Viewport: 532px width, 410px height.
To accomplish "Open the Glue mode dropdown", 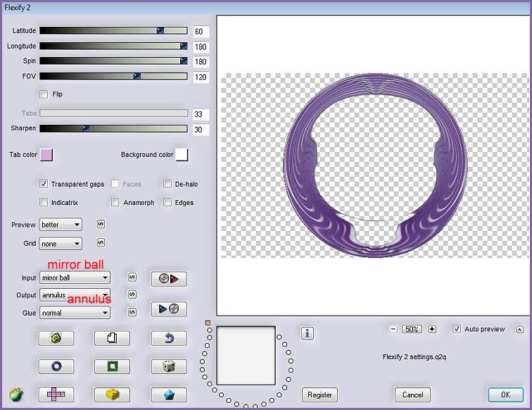I will point(75,312).
